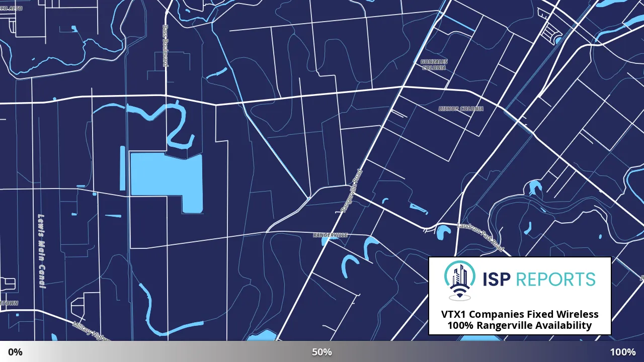Click the ISP Reports building logo icon
Screen dimensions: 644x362
point(459,281)
